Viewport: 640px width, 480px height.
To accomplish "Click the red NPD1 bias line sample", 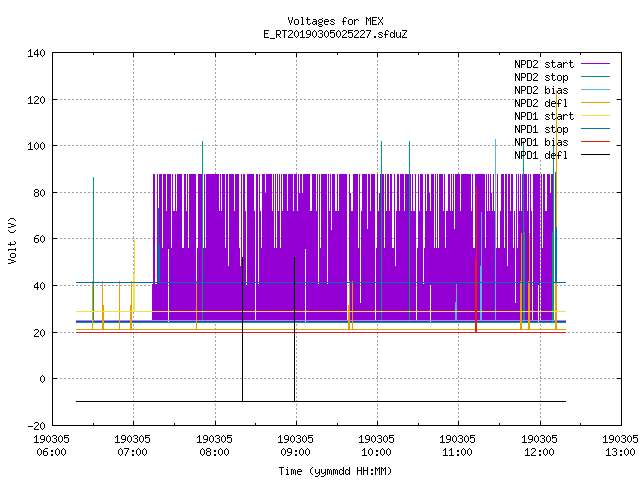I will [595, 142].
